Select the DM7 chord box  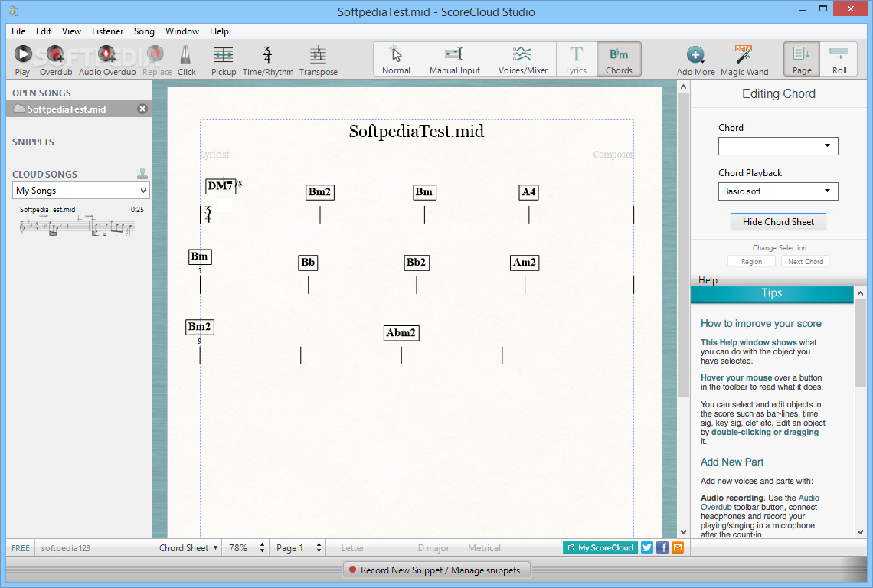pyautogui.click(x=221, y=186)
